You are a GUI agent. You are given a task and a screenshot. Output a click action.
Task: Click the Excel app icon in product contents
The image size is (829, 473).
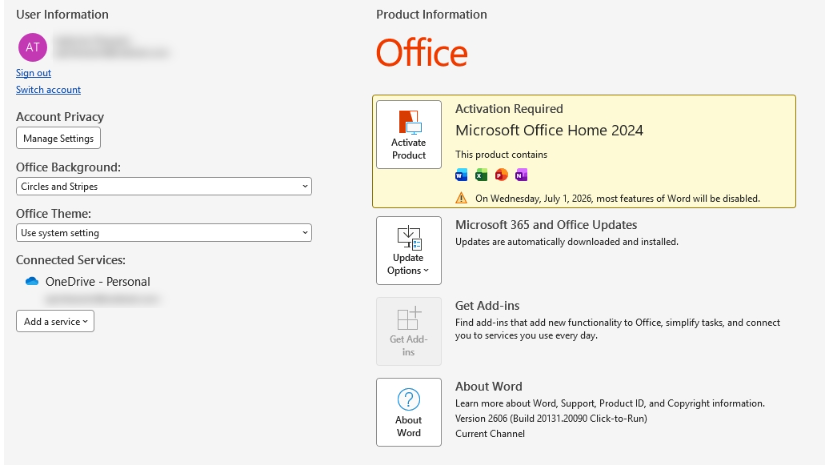(x=481, y=175)
